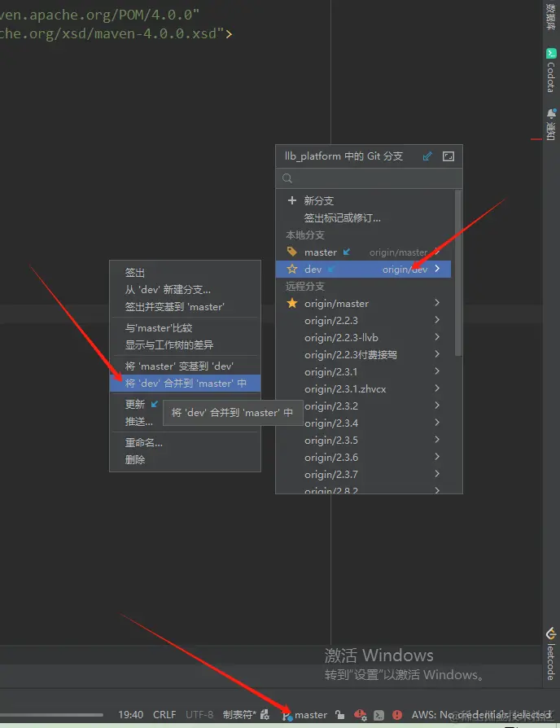This screenshot has height=728, width=560.
Task: Choose 签出 from the dev context menu
Action: click(x=185, y=273)
